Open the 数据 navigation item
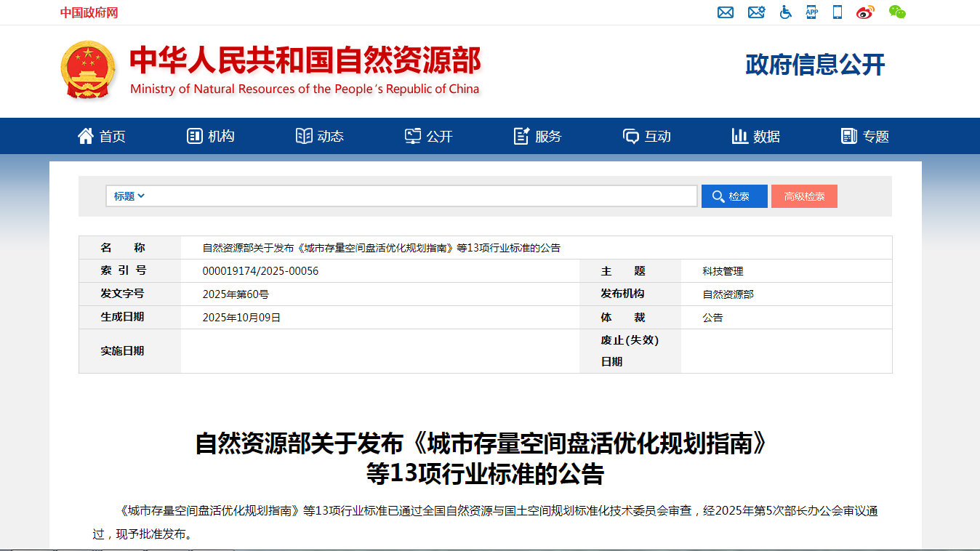The width and height of the screenshot is (980, 551). [x=756, y=136]
